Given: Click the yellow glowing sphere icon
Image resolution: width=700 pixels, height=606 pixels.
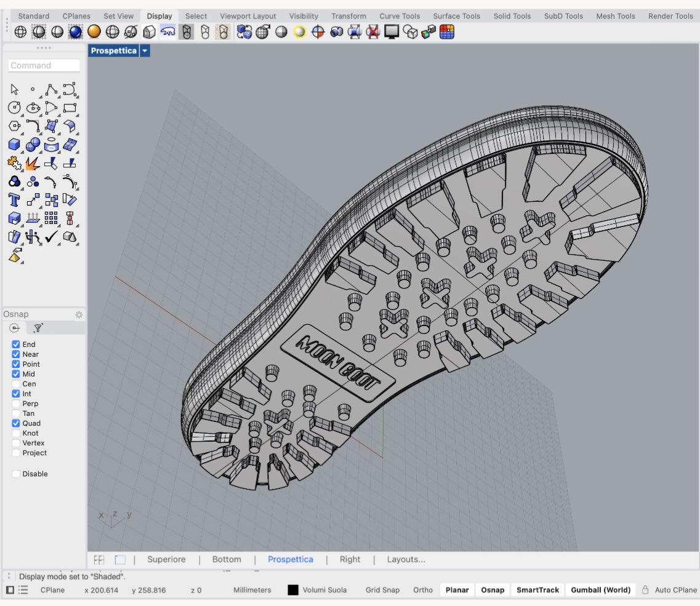Looking at the screenshot, I should 300,31.
